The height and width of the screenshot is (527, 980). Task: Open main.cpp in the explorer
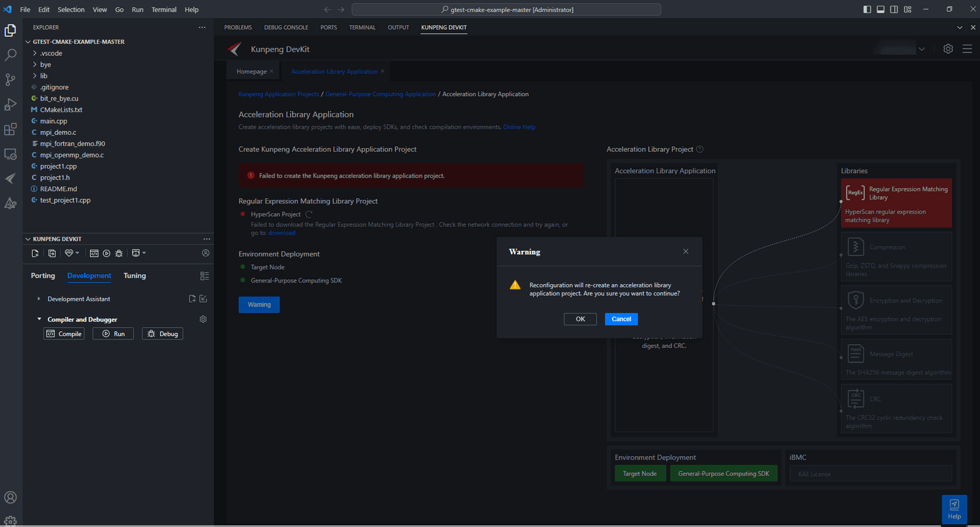[53, 121]
